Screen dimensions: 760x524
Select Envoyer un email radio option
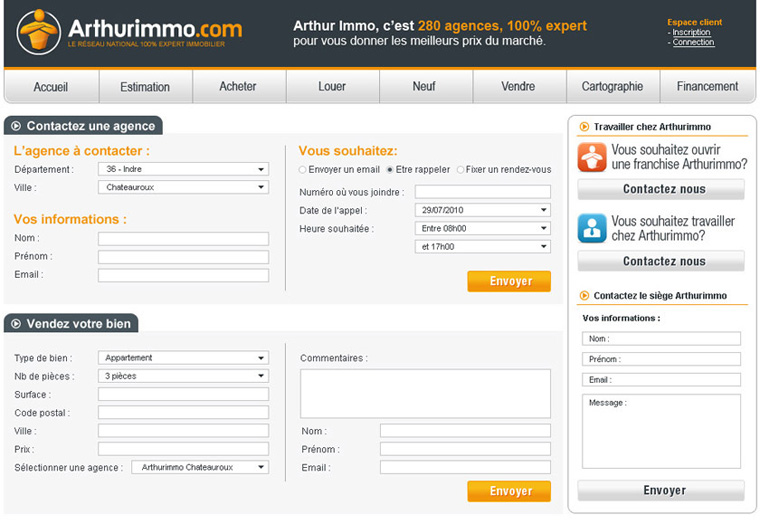[302, 170]
